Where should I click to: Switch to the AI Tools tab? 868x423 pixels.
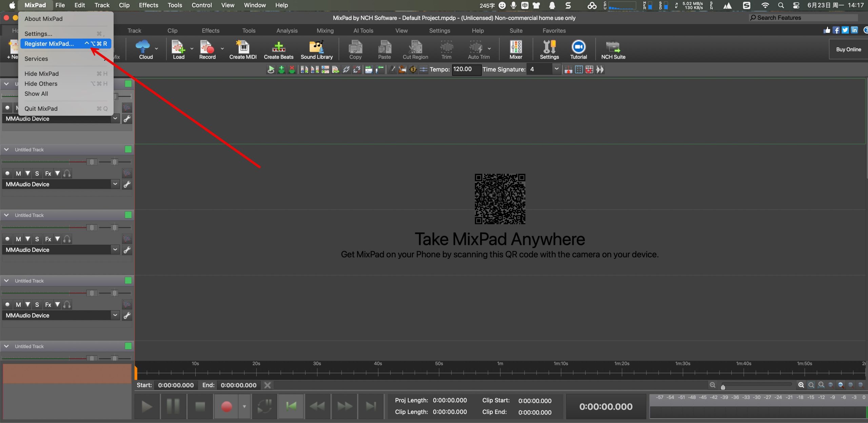click(363, 30)
